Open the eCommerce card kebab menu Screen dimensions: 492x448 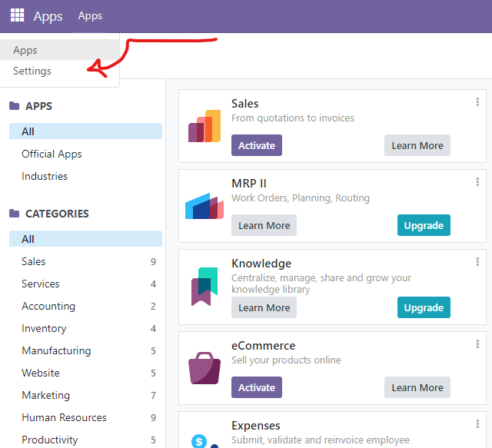click(477, 344)
